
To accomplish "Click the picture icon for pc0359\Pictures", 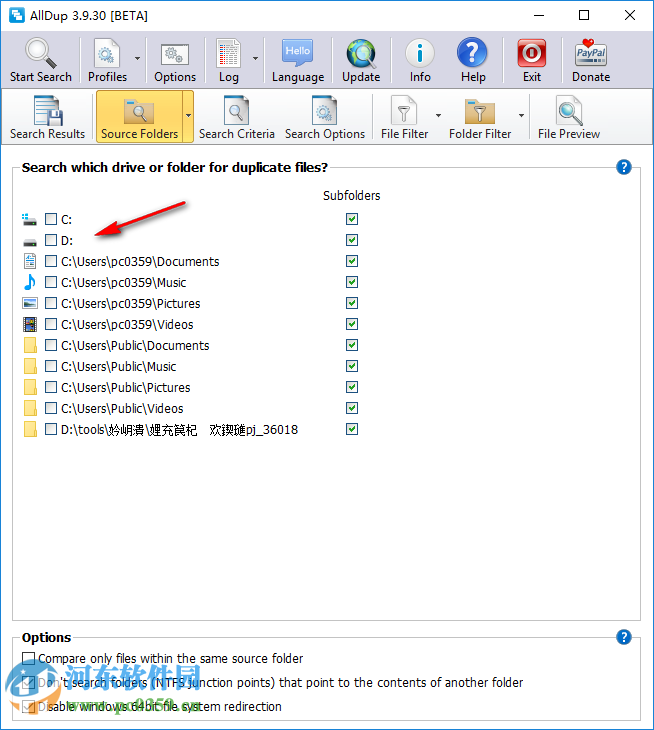I will click(x=30, y=303).
